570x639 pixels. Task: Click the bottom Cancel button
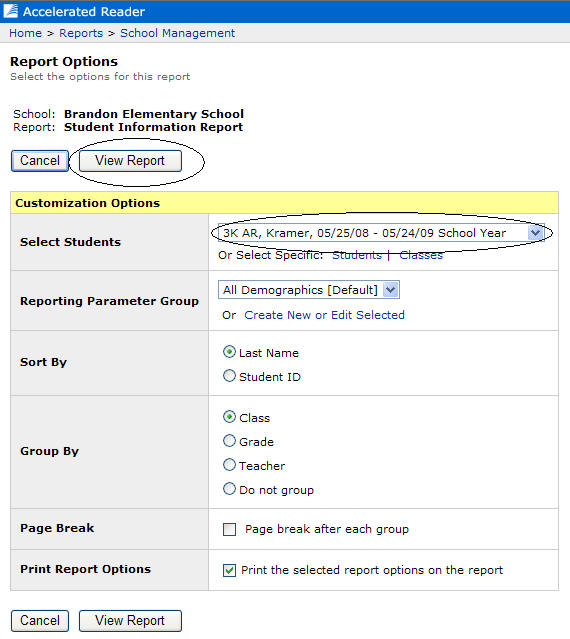coord(40,621)
